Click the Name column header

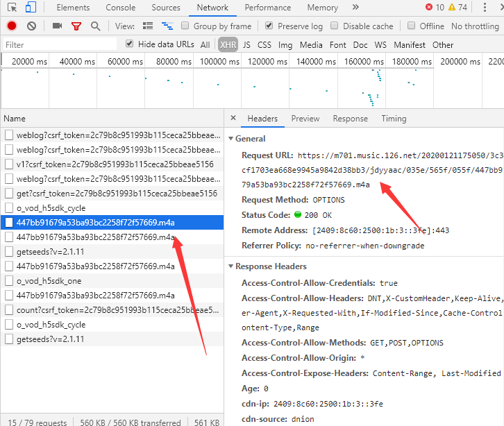coord(112,119)
